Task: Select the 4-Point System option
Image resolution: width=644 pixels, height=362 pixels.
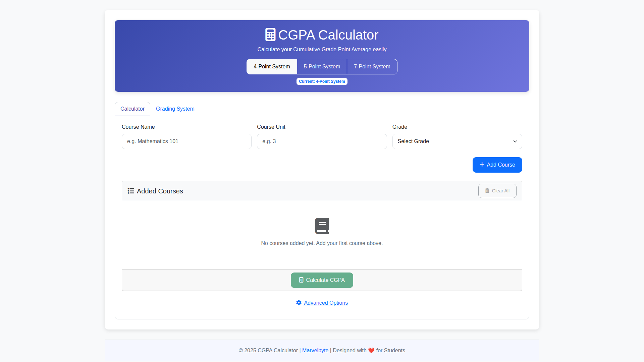Action: pos(272,67)
